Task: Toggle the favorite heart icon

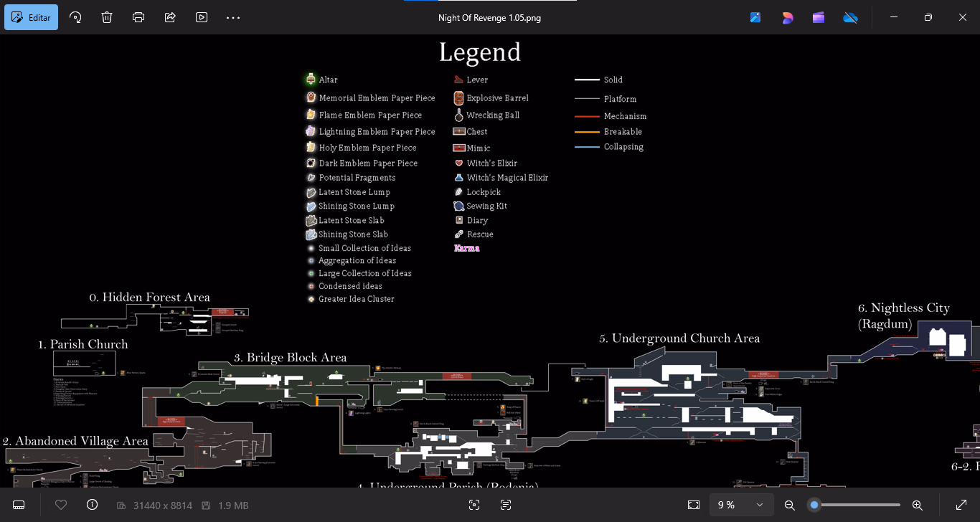Action: [61, 505]
